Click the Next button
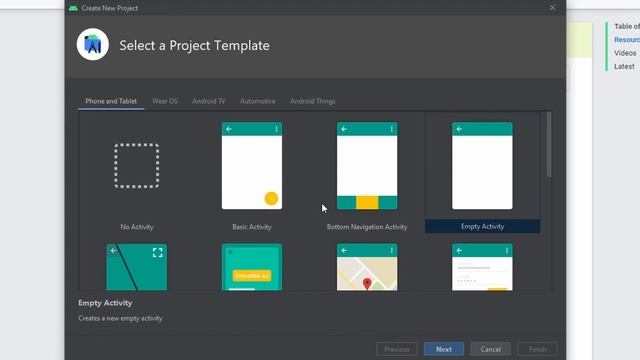Screen dimensions: 640x360 point(444,349)
